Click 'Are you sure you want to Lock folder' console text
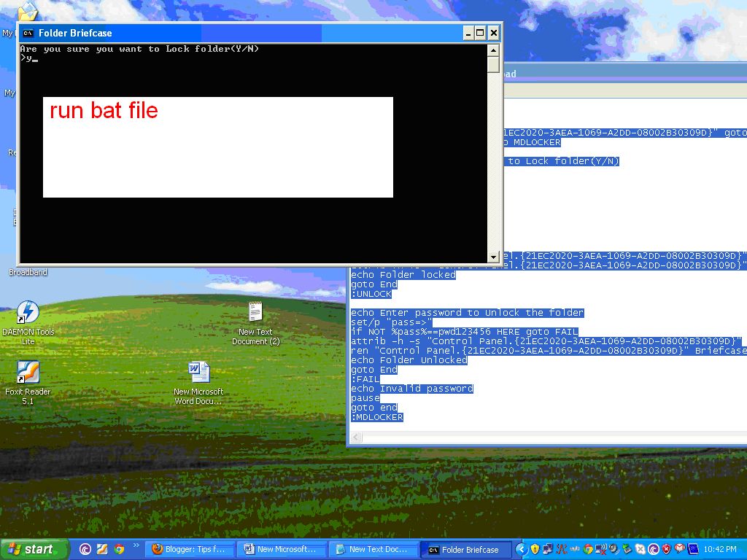This screenshot has height=560, width=747. (x=139, y=49)
